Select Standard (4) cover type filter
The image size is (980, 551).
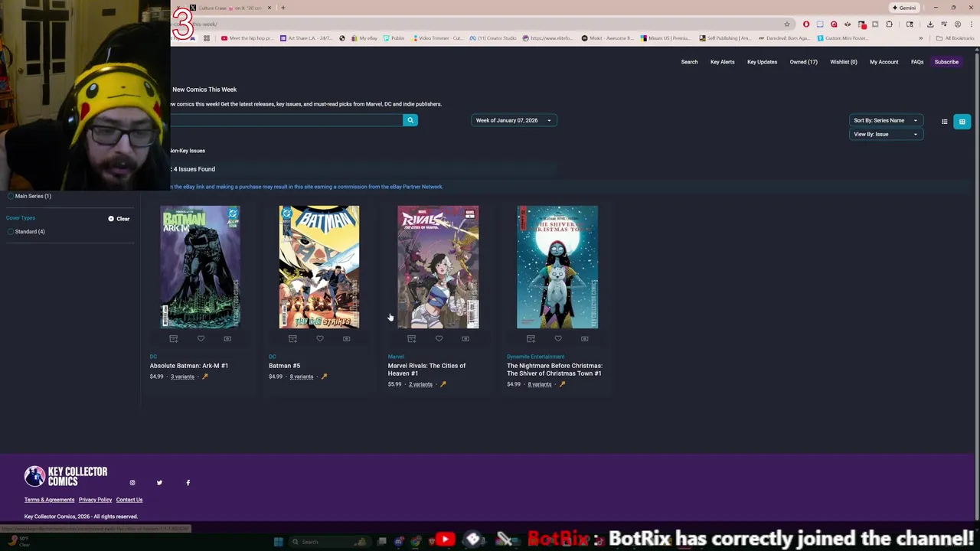(x=26, y=231)
